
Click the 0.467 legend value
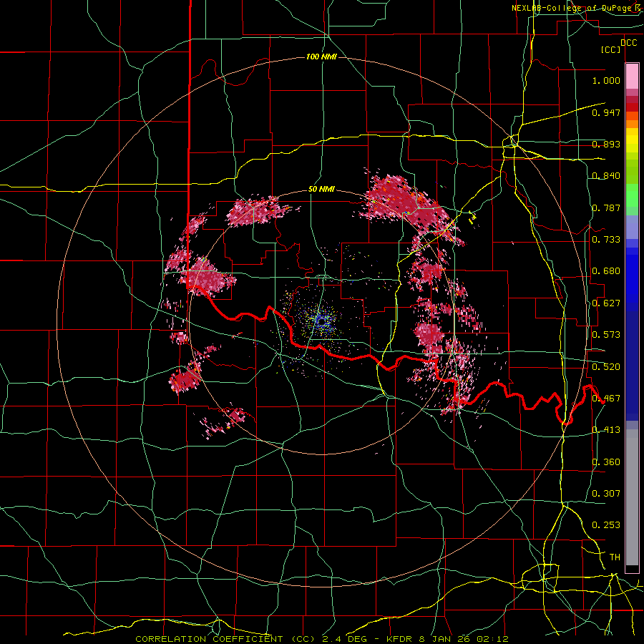click(x=606, y=399)
